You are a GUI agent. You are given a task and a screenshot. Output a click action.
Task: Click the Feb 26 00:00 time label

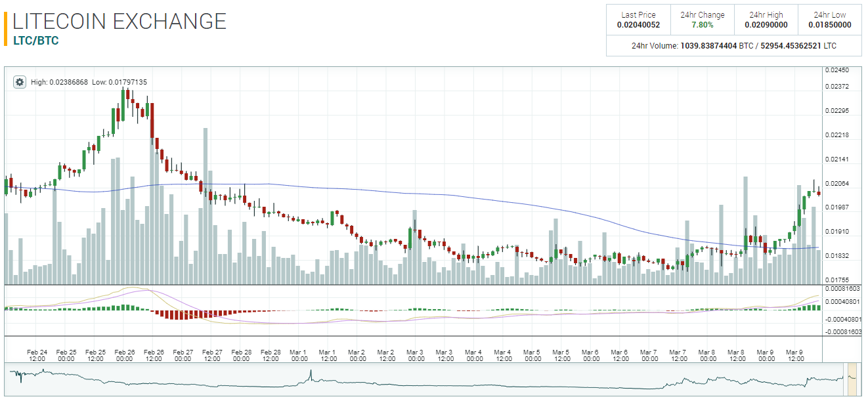coord(124,356)
